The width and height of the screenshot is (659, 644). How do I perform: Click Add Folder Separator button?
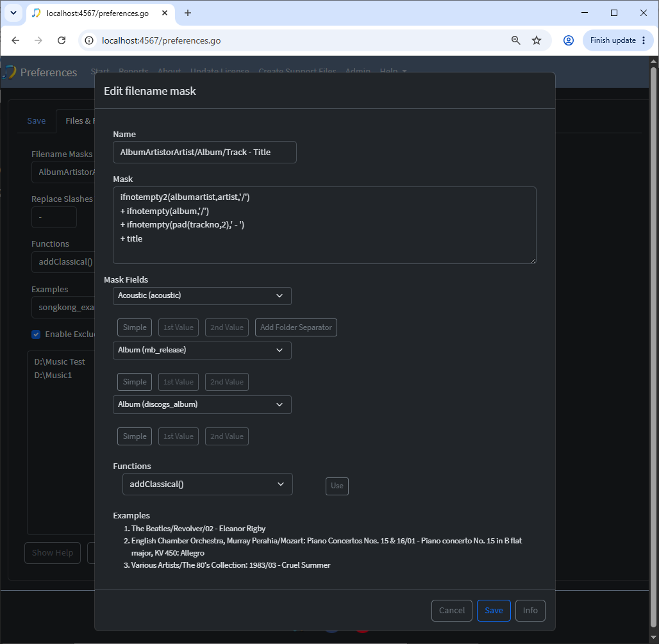pyautogui.click(x=296, y=327)
